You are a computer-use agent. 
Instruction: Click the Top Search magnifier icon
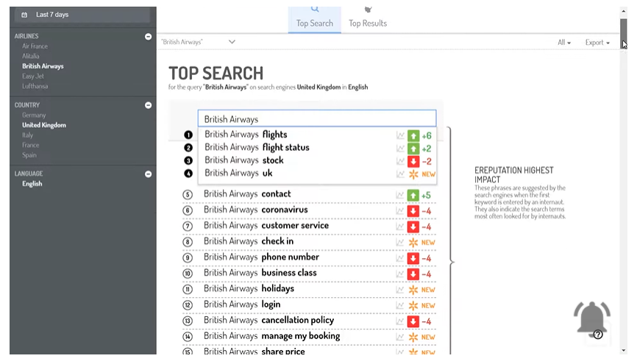pos(315,9)
